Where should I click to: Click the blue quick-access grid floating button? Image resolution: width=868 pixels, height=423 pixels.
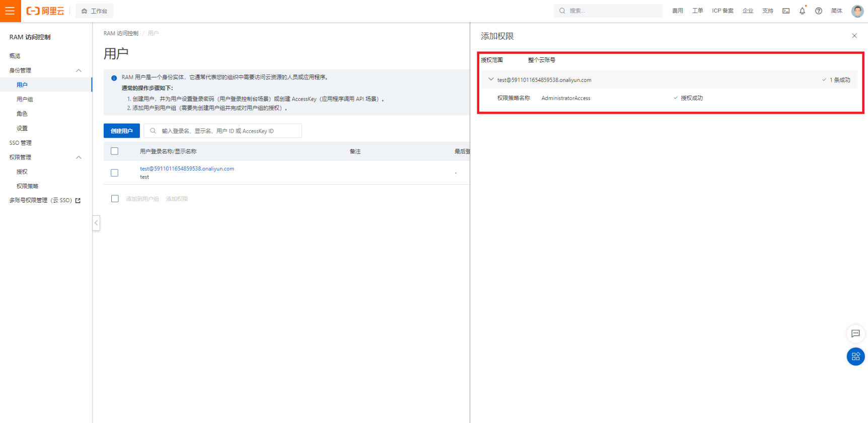(855, 357)
